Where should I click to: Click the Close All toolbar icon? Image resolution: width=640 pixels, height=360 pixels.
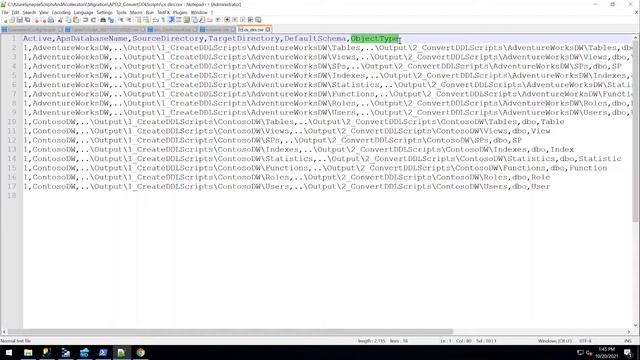coord(44,20)
